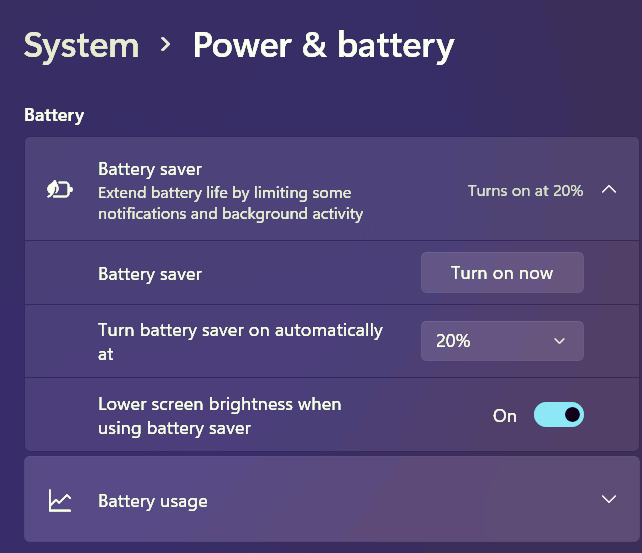Click the breadcrumb arrow separator after System

pos(166,45)
